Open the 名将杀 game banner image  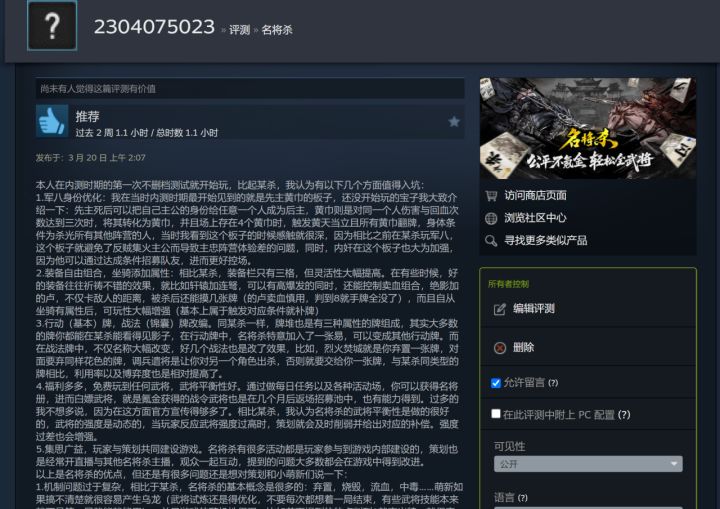click(588, 129)
